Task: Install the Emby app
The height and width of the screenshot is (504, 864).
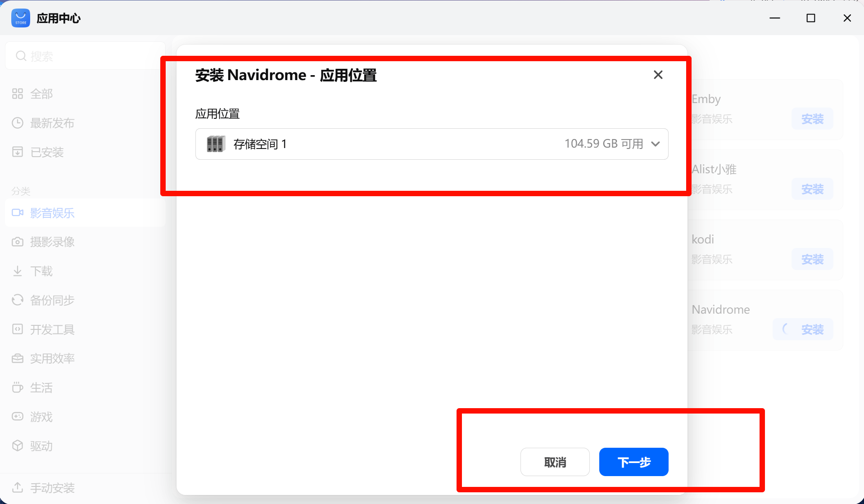Action: [812, 119]
